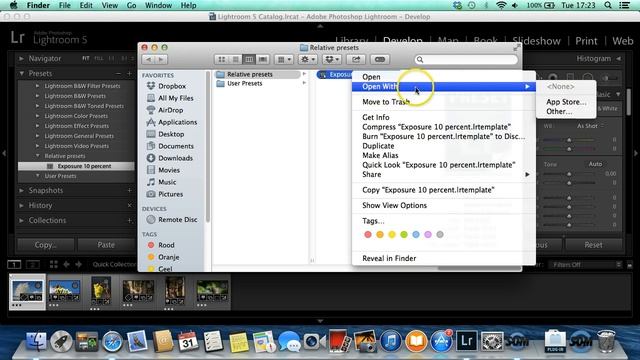Open Calendar icon showing 31 in Dock
The image size is (640, 360).
(188, 341)
